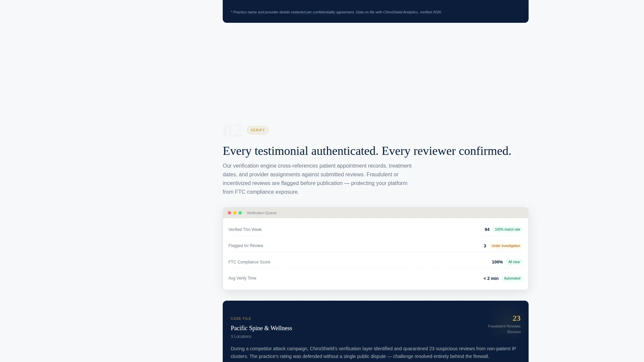This screenshot has height=362, width=644.
Task: Click the Under investigation status badge
Action: (x=506, y=246)
